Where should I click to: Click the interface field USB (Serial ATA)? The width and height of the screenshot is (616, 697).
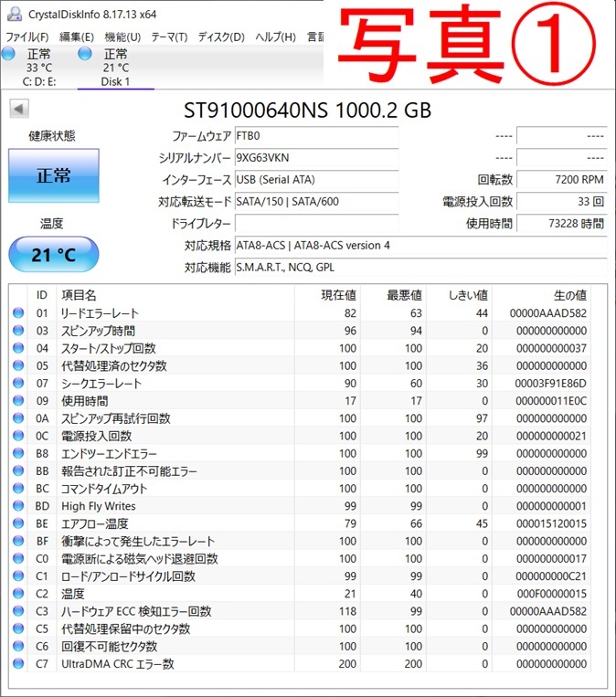pyautogui.click(x=316, y=180)
